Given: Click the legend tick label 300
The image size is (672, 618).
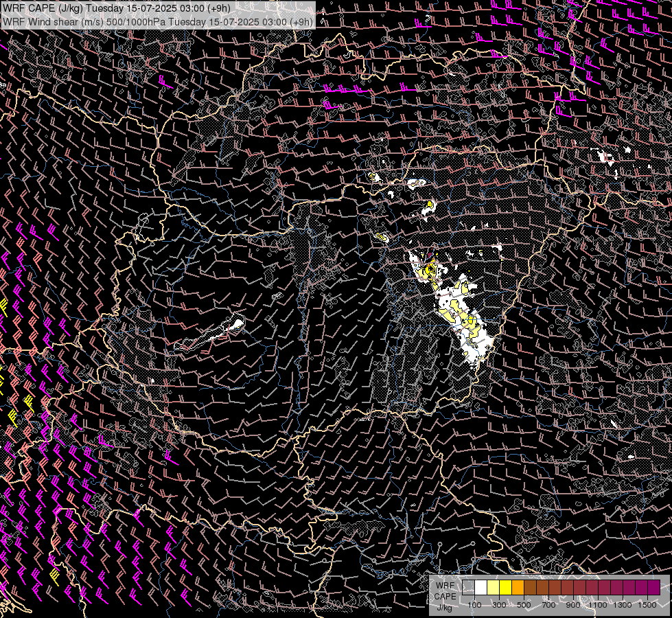Looking at the screenshot, I should [x=499, y=605].
